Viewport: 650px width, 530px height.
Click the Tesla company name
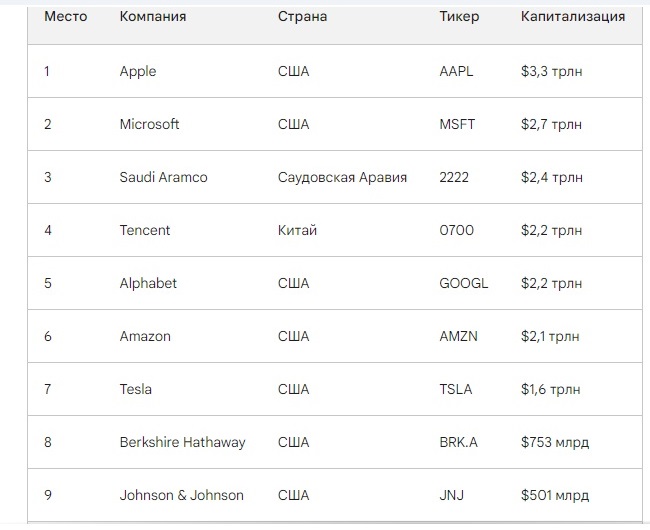[x=136, y=389]
